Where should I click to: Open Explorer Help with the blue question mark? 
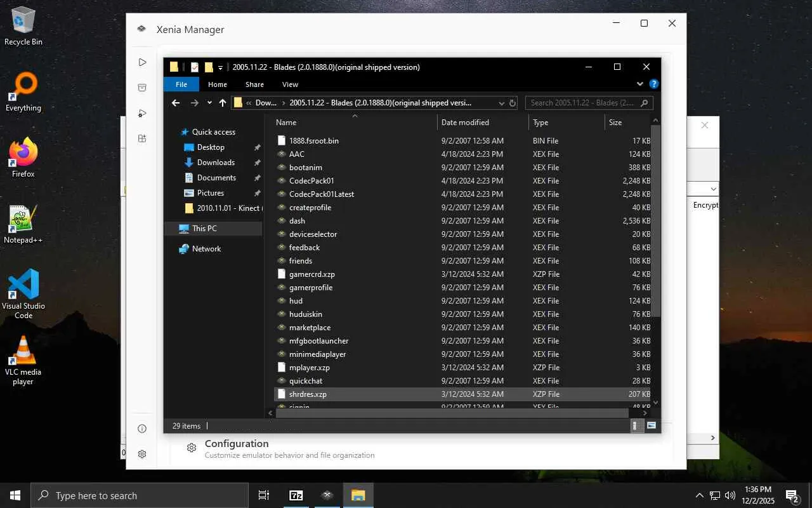pos(654,84)
